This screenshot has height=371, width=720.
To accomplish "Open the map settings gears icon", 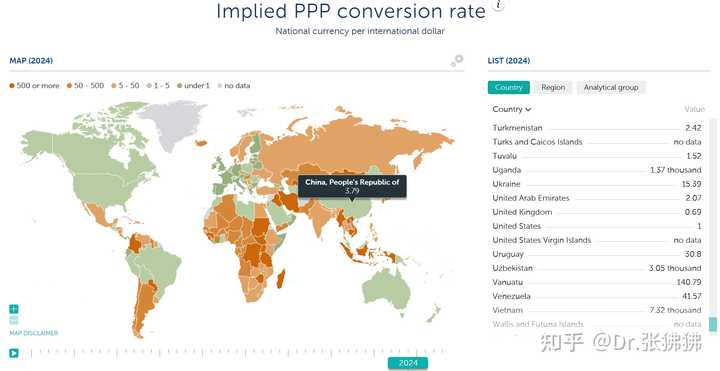I will pos(457,61).
